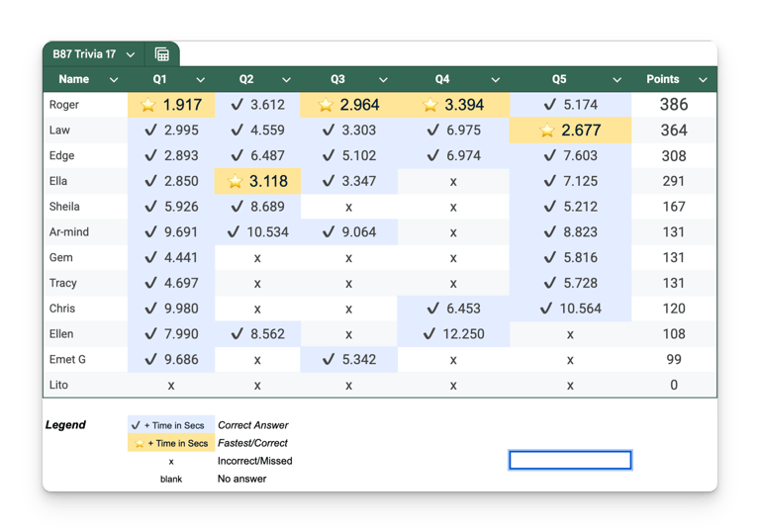Click the yellow Fastest/Correct legend swatch
Screen dimensions: 760x532
pos(171,443)
